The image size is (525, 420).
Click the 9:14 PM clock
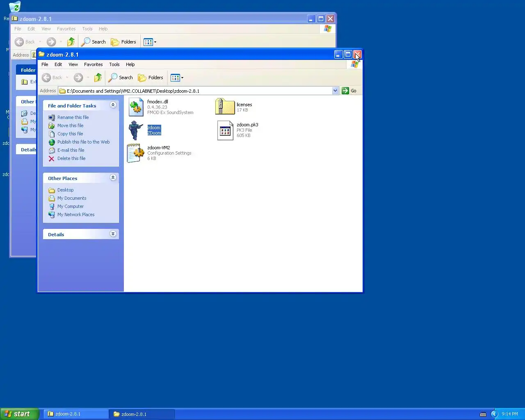coord(510,414)
